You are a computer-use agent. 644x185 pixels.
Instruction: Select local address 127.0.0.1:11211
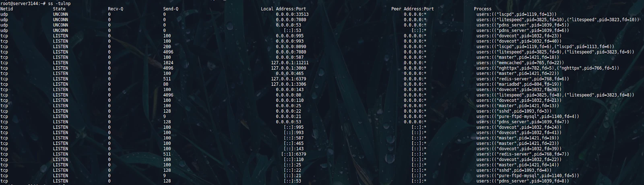click(290, 63)
